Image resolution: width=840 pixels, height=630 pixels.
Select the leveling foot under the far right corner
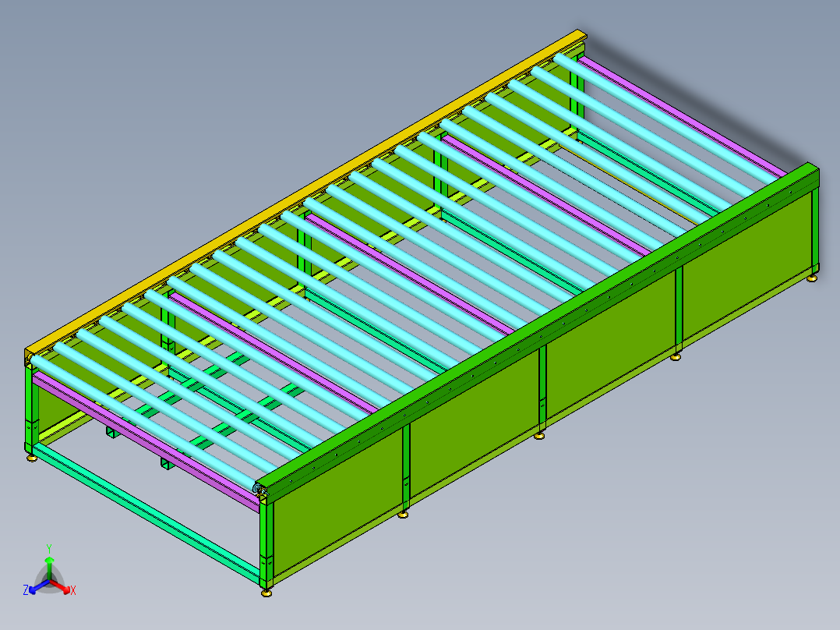[x=813, y=278]
